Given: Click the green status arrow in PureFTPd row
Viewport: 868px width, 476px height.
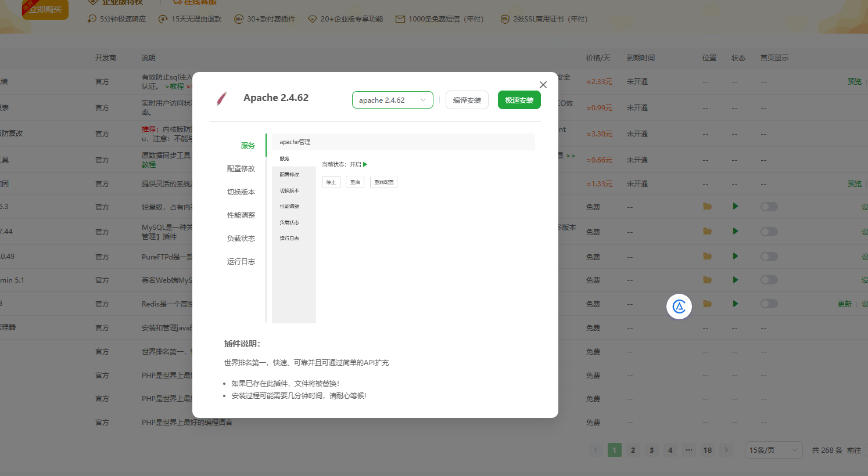Looking at the screenshot, I should 736,256.
